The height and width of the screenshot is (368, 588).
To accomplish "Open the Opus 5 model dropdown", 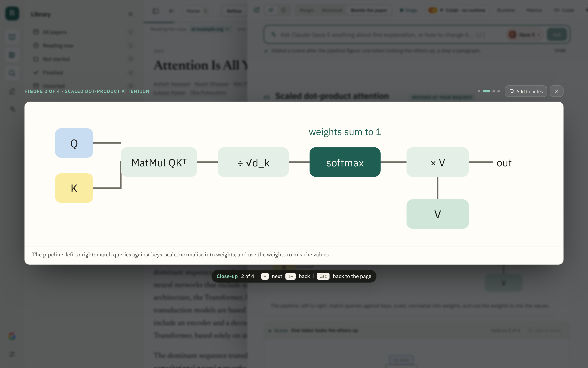I will click(x=525, y=35).
